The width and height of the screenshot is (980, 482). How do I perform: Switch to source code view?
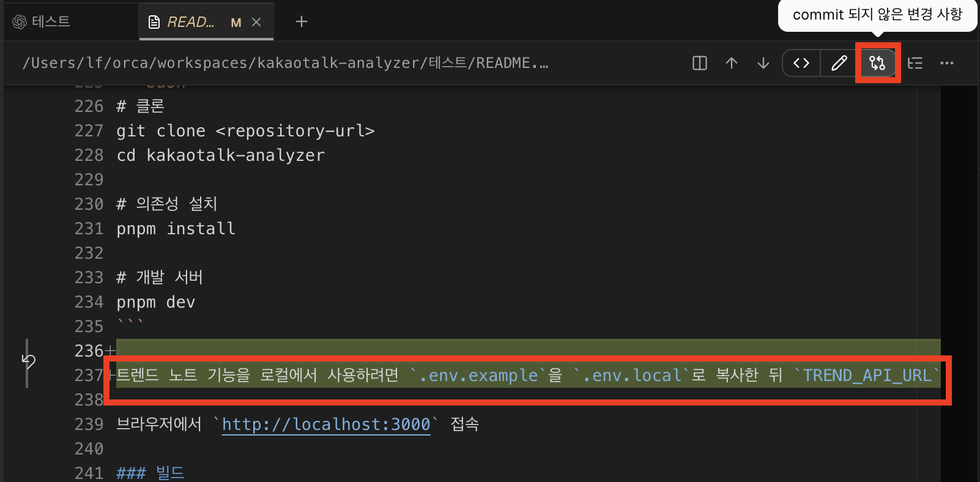tap(801, 63)
